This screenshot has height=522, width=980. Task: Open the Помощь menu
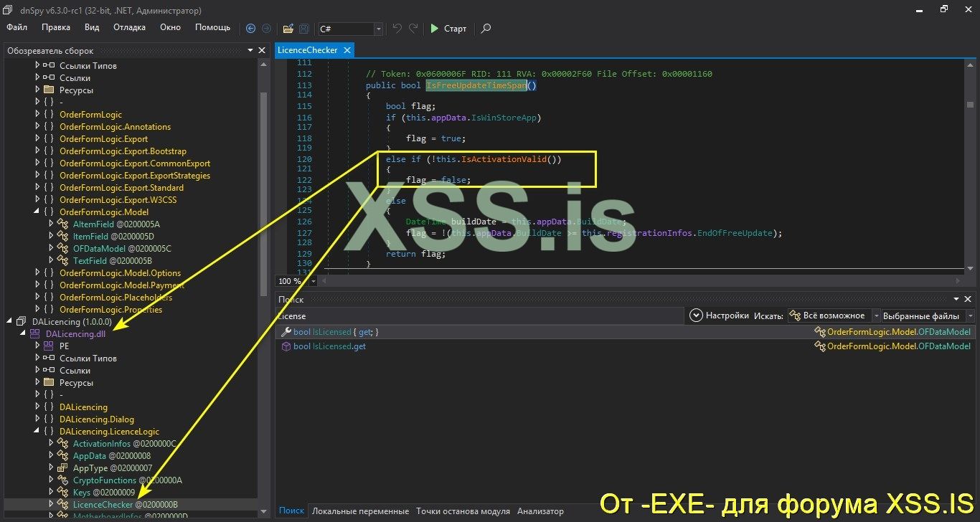[213, 28]
